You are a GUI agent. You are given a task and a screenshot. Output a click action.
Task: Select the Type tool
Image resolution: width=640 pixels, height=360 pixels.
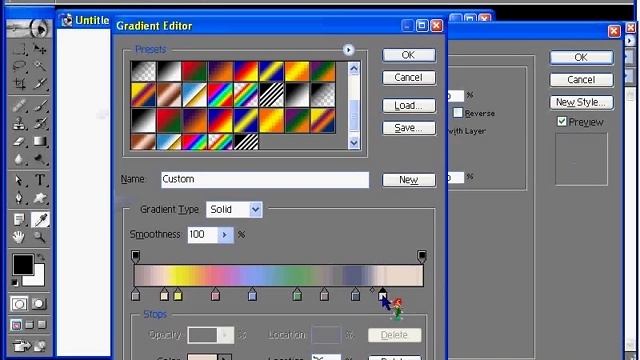(40, 180)
